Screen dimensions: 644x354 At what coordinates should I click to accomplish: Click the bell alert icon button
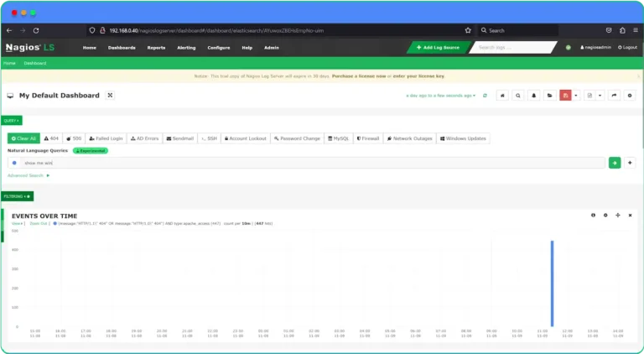(534, 96)
